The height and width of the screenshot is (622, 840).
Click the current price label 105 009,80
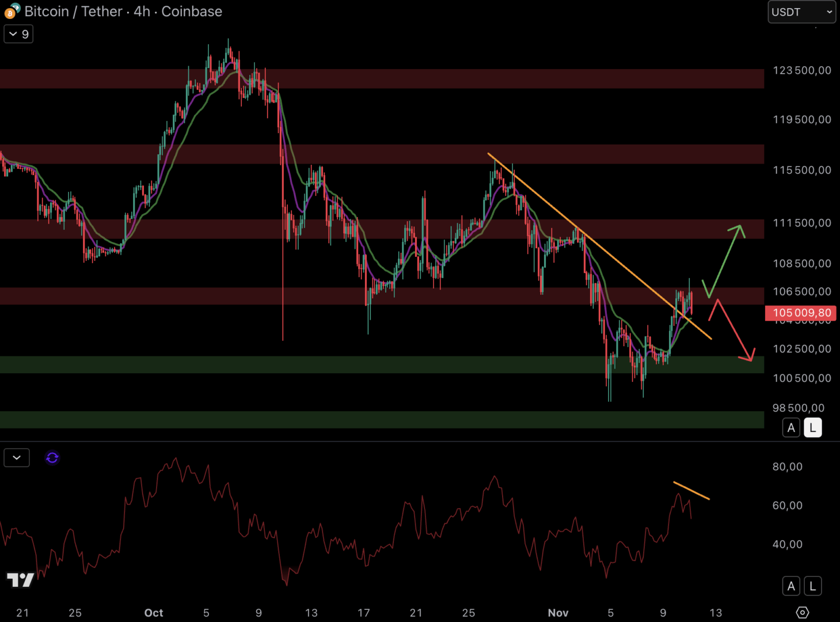801,313
